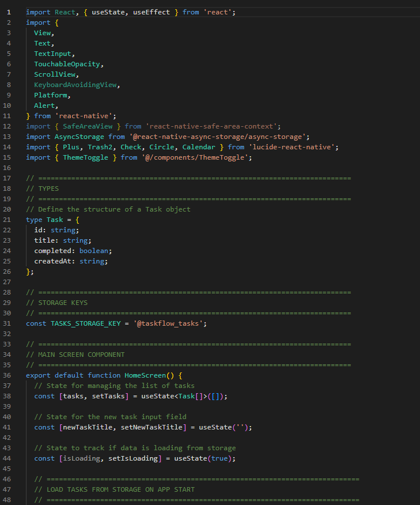Click line number 21 in the gutter

pos(9,220)
